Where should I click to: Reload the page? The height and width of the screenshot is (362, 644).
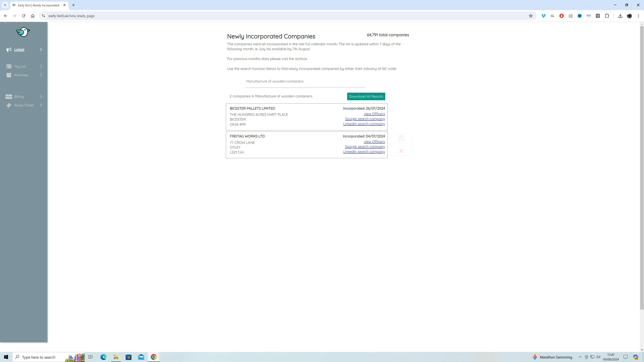click(23, 16)
